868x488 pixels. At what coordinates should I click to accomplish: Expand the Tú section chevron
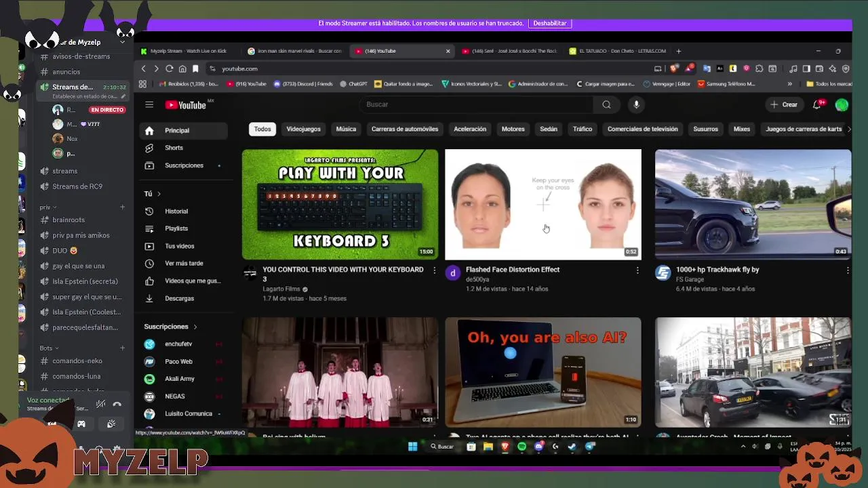pyautogui.click(x=159, y=194)
